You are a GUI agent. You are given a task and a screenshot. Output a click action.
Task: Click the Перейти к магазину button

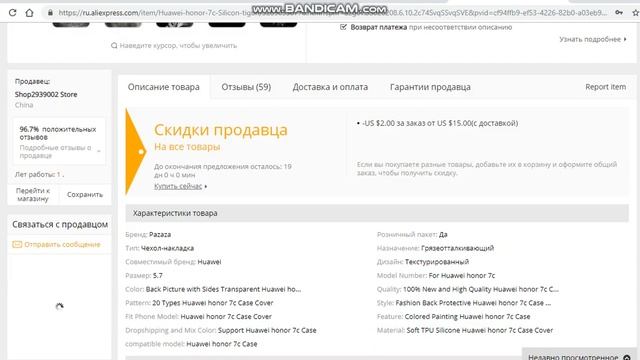[33, 195]
